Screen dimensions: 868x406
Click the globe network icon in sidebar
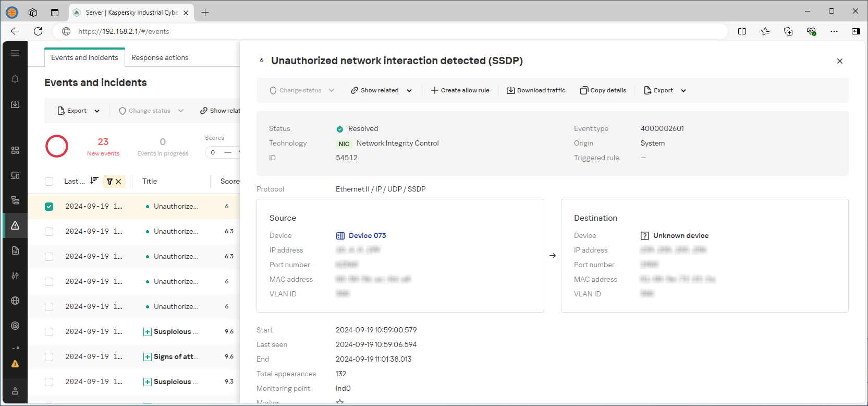[x=15, y=301]
